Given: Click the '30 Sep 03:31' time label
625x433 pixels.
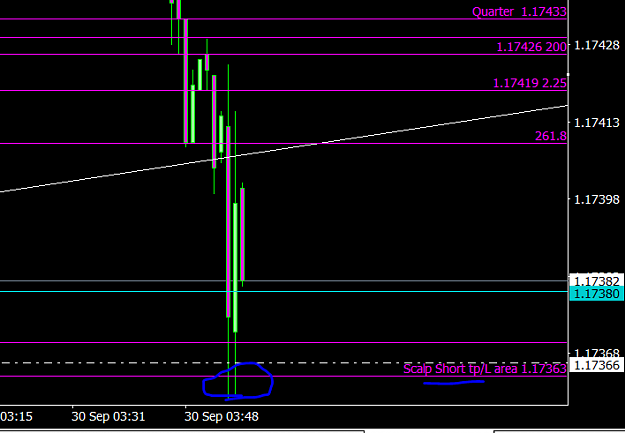Looking at the screenshot, I should pyautogui.click(x=108, y=417).
